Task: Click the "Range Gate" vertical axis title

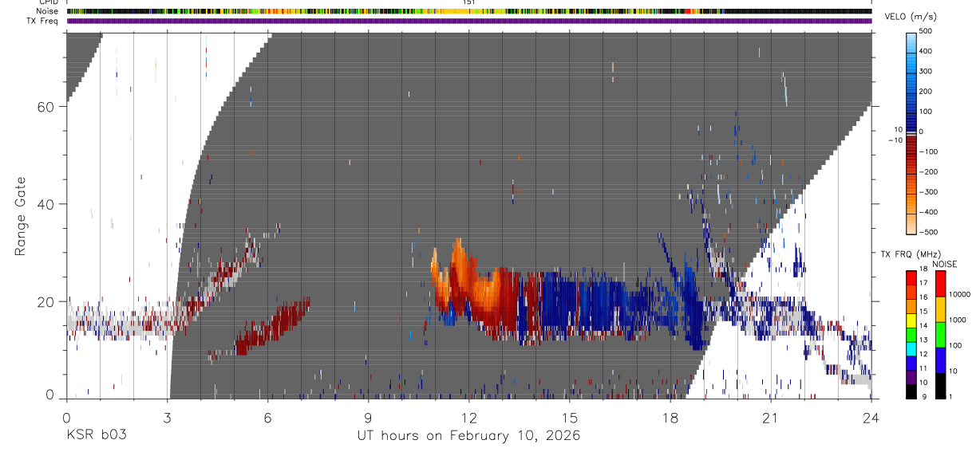Action: (x=22, y=216)
